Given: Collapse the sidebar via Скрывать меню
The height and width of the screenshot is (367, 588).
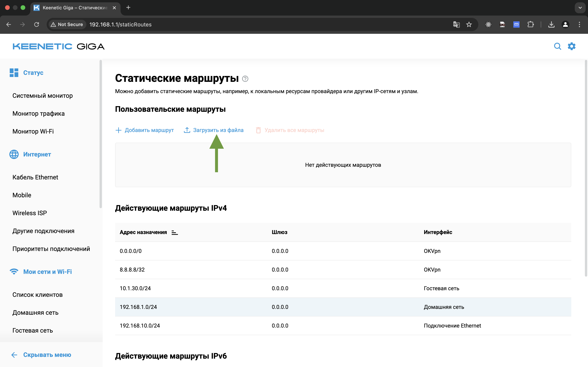Looking at the screenshot, I should click(x=47, y=355).
